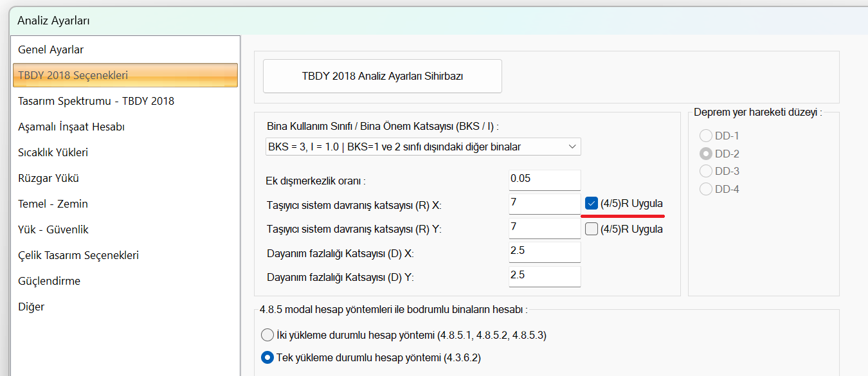This screenshot has width=868, height=376.
Task: Open Yük - Güvenlik section
Action: click(x=53, y=229)
